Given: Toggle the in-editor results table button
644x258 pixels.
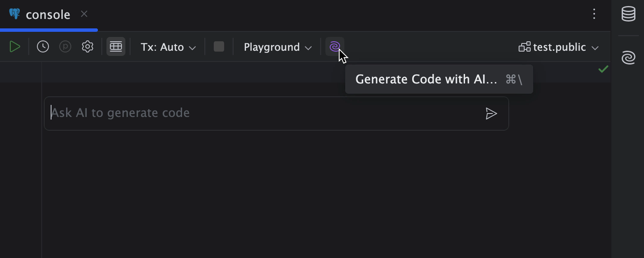Looking at the screenshot, I should pyautogui.click(x=116, y=47).
